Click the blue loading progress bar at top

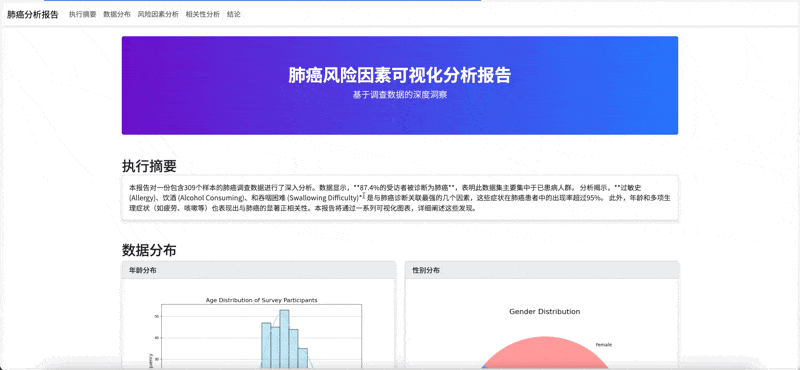pos(262,1)
